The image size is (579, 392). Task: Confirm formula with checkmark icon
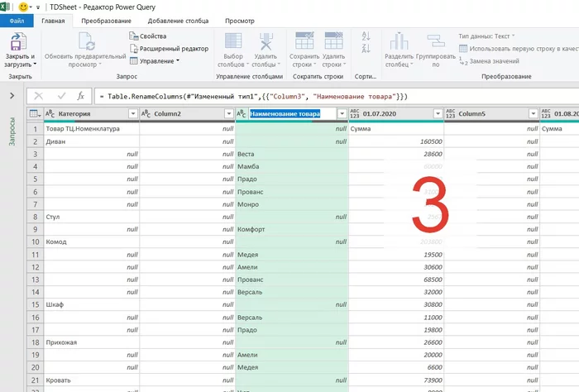[61, 96]
